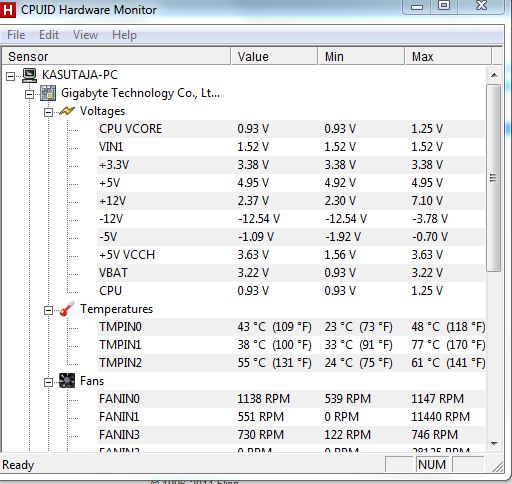Select the Temperatures label
The width and height of the screenshot is (512, 484).
point(116,309)
